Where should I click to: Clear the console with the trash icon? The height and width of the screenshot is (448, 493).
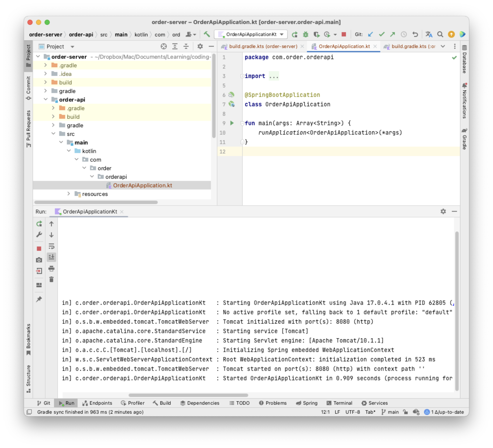point(51,279)
